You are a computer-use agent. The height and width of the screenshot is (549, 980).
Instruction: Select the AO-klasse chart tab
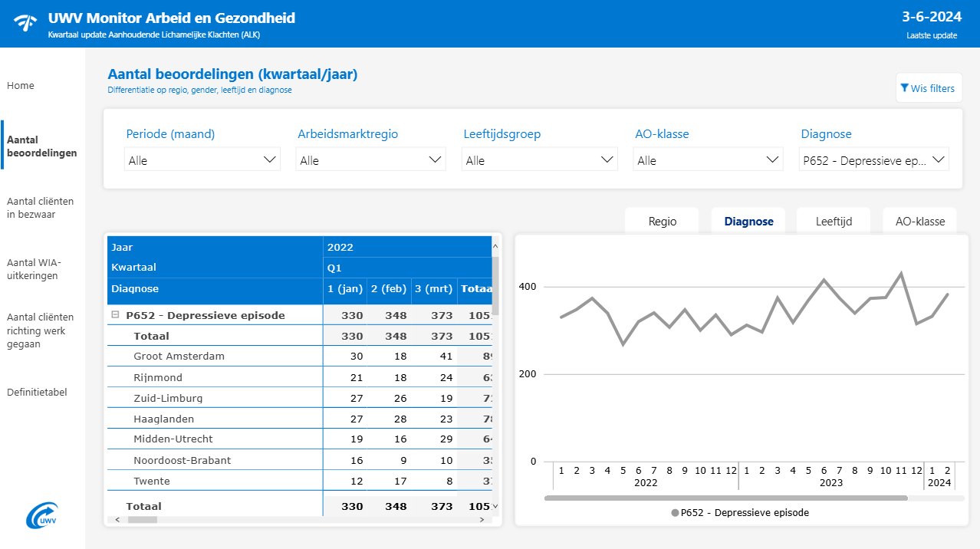click(x=920, y=221)
